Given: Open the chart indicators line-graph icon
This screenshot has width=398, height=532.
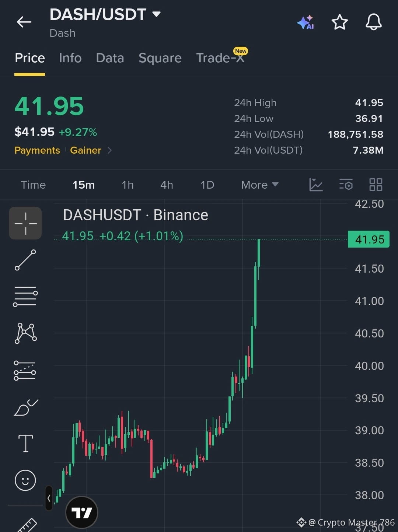Looking at the screenshot, I should tap(316, 185).
